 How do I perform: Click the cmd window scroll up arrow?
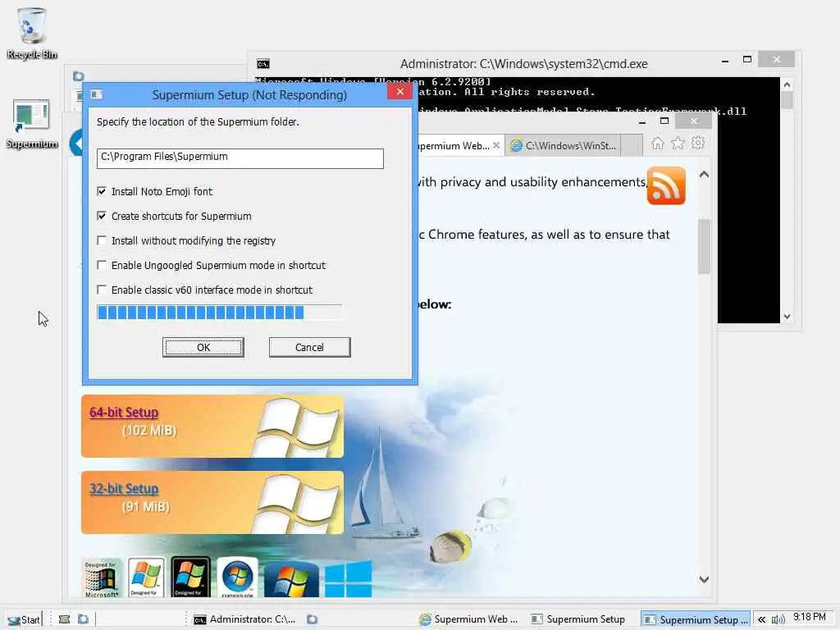(x=787, y=84)
